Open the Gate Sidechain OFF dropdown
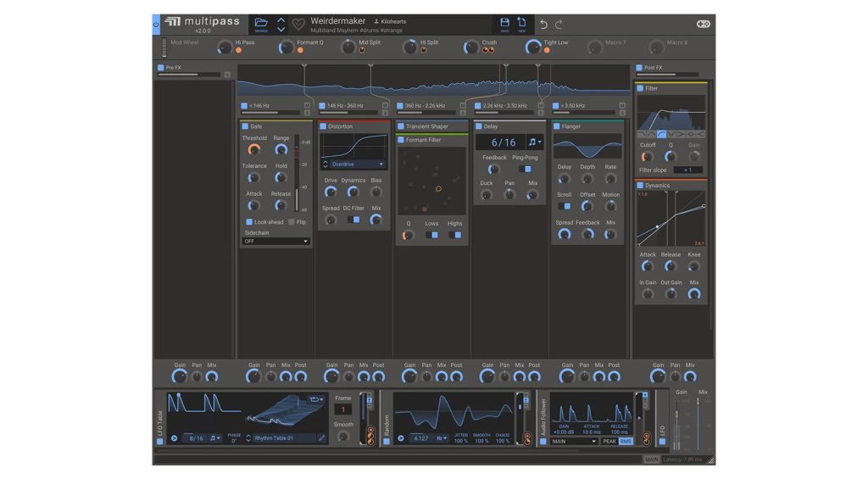Viewport: 868px width, 479px height. 275,242
